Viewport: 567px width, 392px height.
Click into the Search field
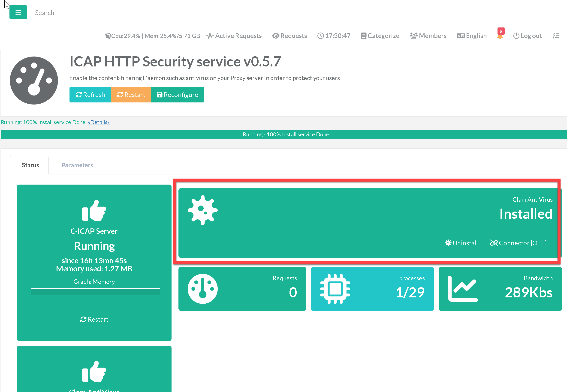45,13
